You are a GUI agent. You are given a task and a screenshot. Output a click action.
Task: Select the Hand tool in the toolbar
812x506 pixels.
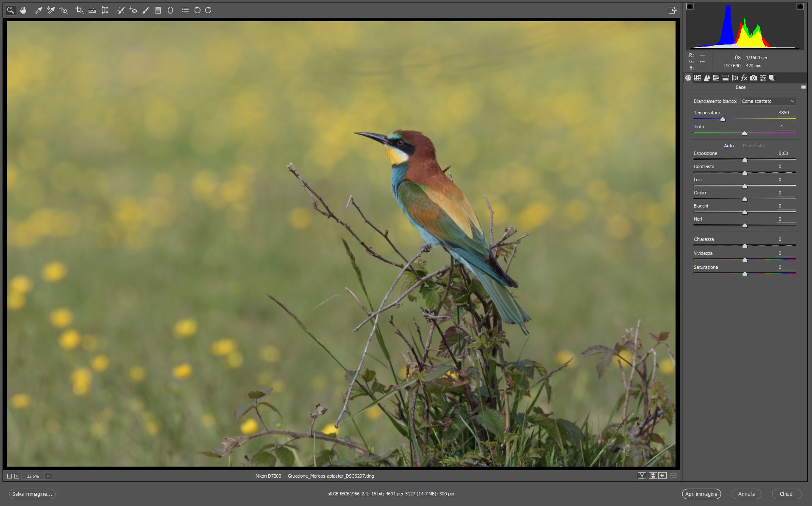coord(23,10)
